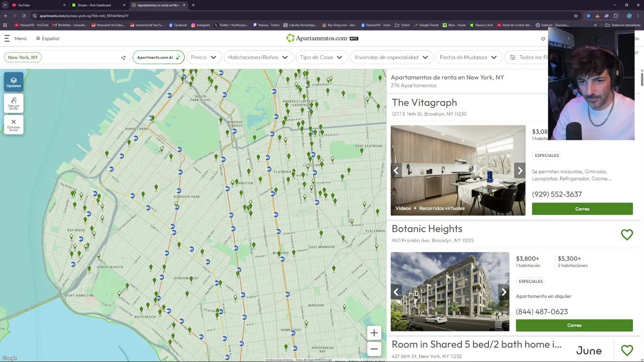Expand the Habitaciones/Baños filter dropdown
The height and width of the screenshot is (362, 644).
(x=258, y=57)
